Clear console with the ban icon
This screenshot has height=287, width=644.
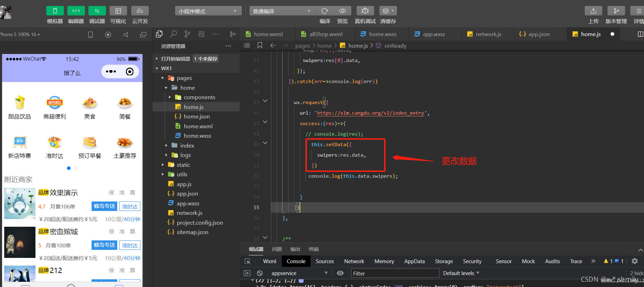(260, 273)
